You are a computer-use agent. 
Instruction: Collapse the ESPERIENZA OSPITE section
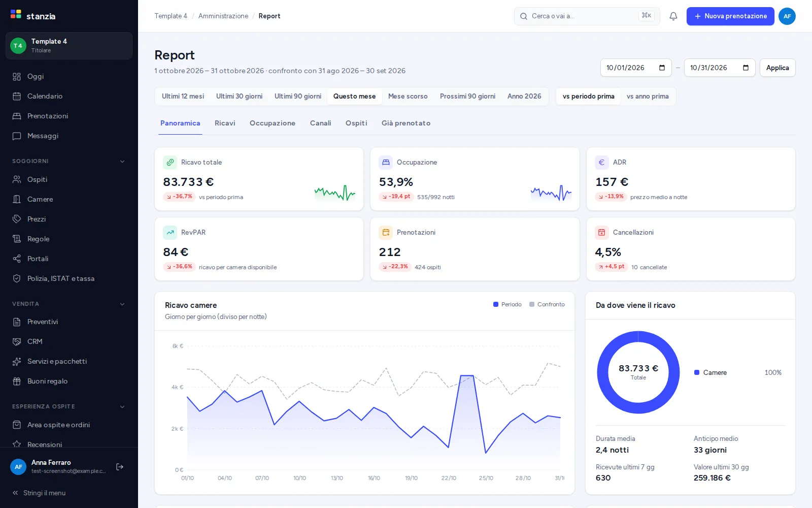point(122,406)
